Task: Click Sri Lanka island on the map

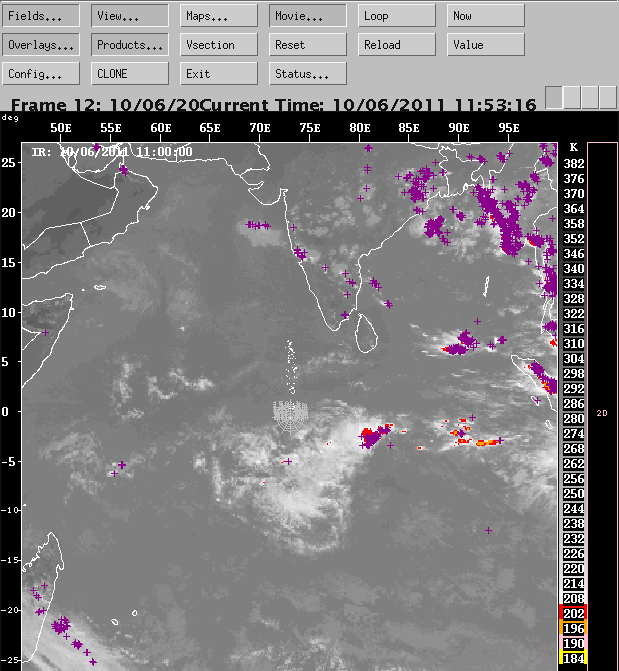Action: [x=366, y=334]
